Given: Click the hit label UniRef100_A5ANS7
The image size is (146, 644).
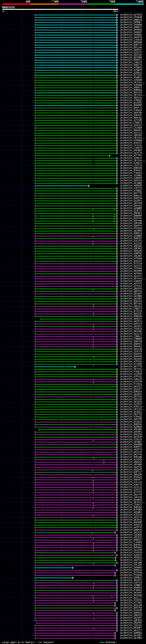Looking at the screenshot, I should (x=131, y=78).
